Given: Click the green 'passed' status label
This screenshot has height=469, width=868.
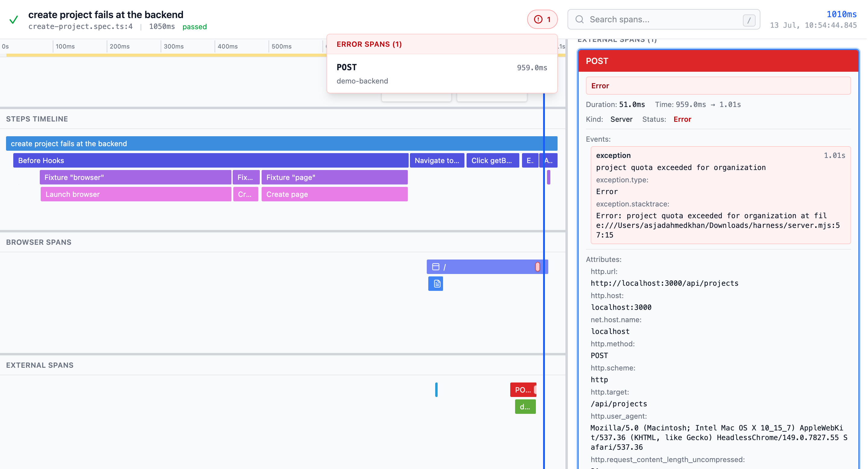Looking at the screenshot, I should [x=194, y=27].
